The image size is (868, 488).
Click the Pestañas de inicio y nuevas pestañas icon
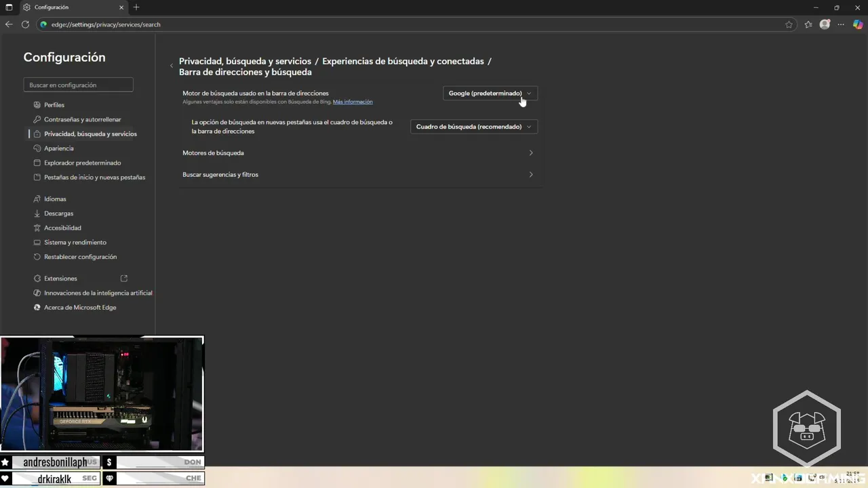tap(37, 178)
